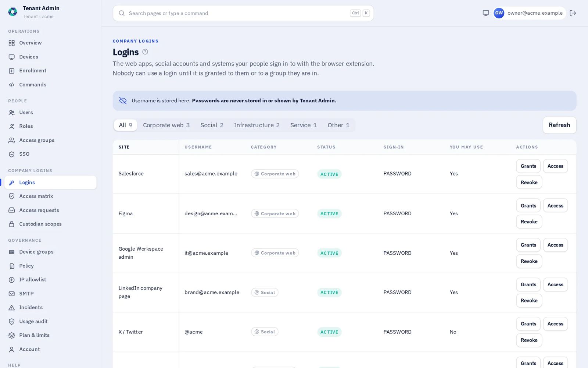Switch to the Social tab
The width and height of the screenshot is (588, 368).
212,125
